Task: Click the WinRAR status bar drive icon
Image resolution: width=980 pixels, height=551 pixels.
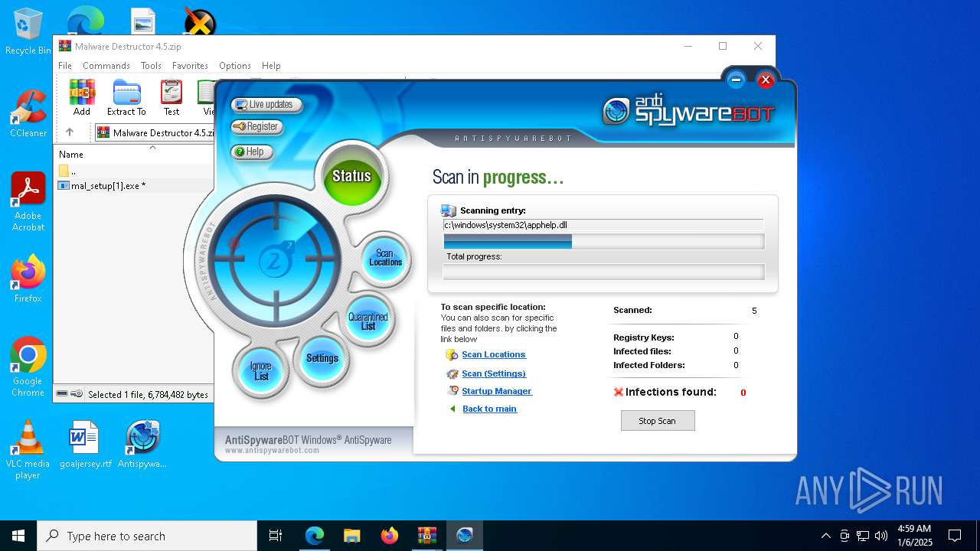Action: coord(63,394)
